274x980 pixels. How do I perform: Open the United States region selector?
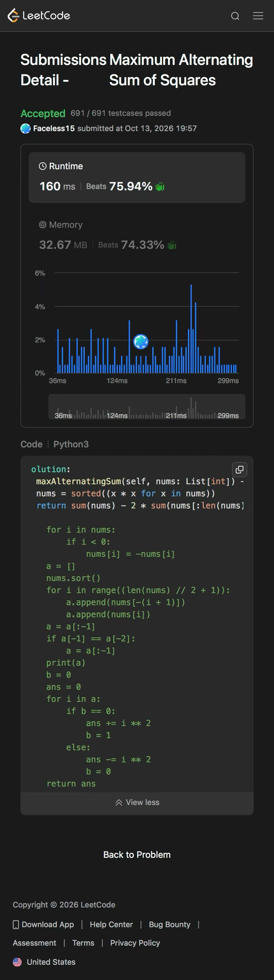pyautogui.click(x=44, y=962)
